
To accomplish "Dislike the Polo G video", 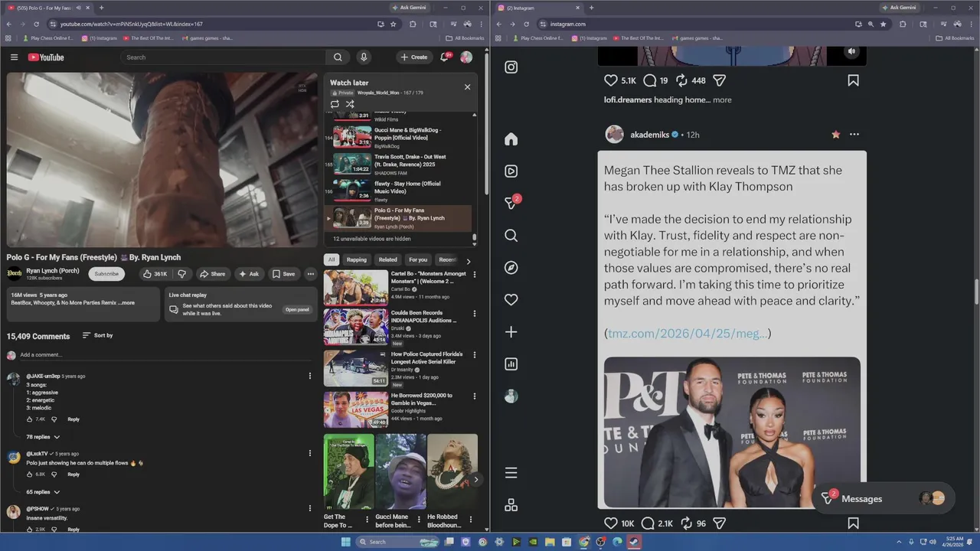I will [x=182, y=274].
